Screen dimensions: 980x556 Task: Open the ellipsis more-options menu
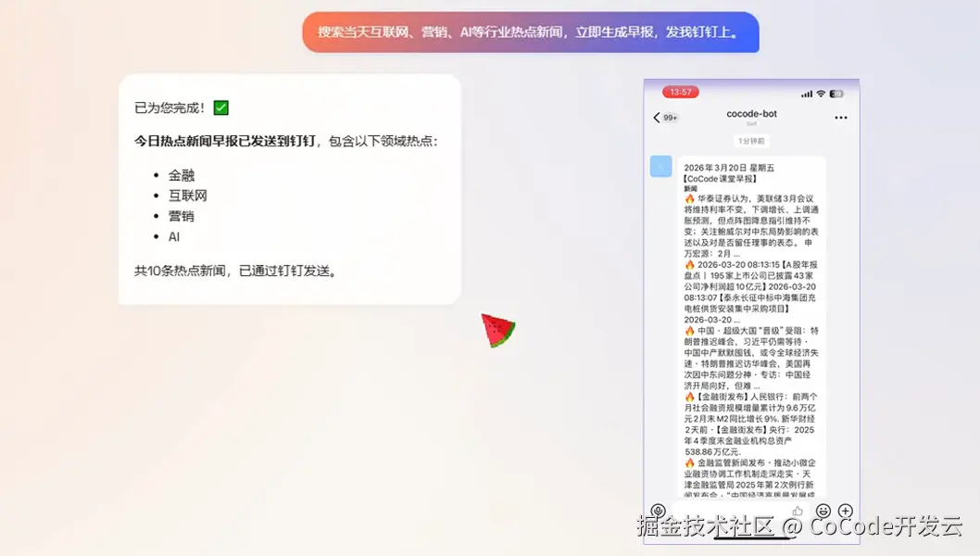[x=839, y=118]
